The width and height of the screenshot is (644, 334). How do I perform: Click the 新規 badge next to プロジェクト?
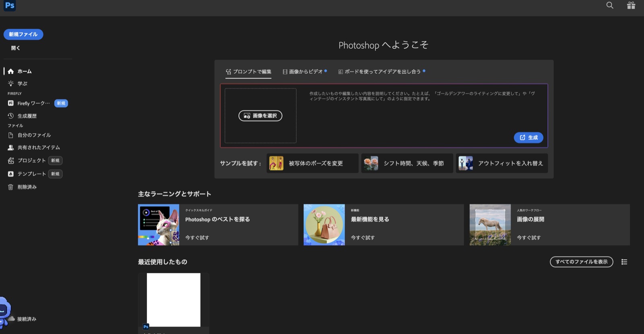pyautogui.click(x=55, y=160)
